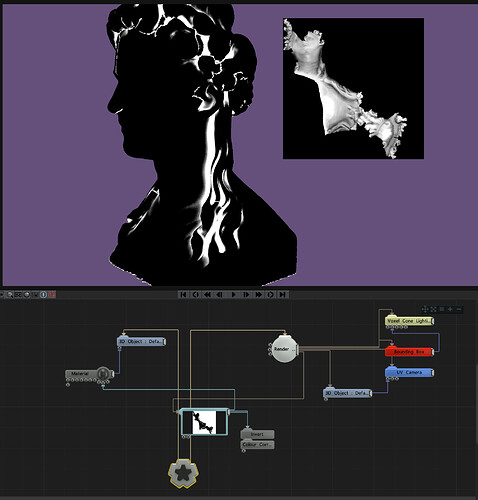Click the move/pan icon in nodegraph controls
The height and width of the screenshot is (500, 478).
[425, 309]
